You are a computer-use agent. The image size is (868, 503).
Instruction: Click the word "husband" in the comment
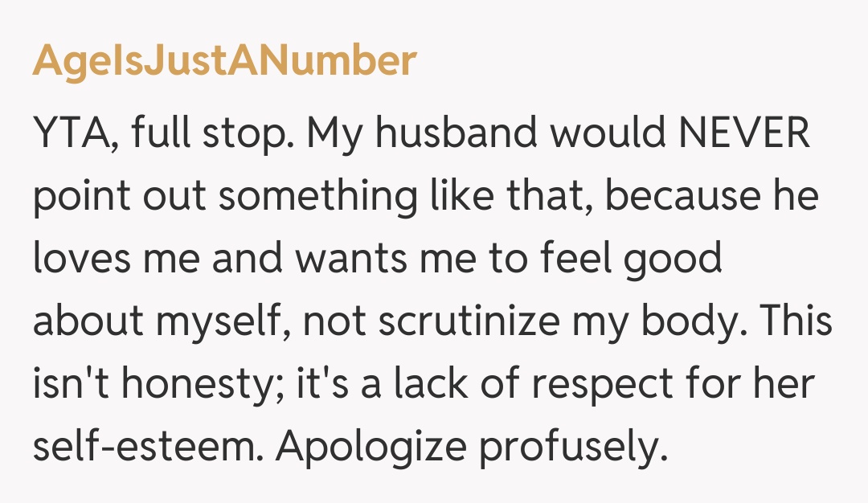coord(457,134)
